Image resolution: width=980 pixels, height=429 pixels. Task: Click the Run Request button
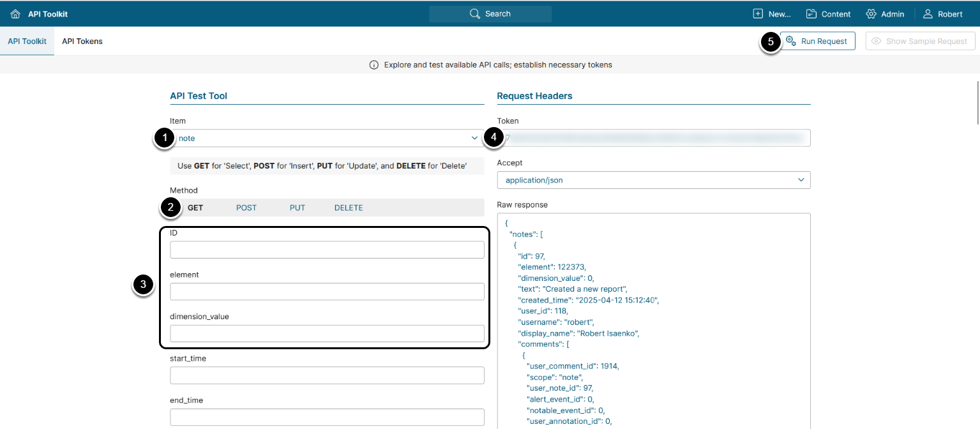818,41
